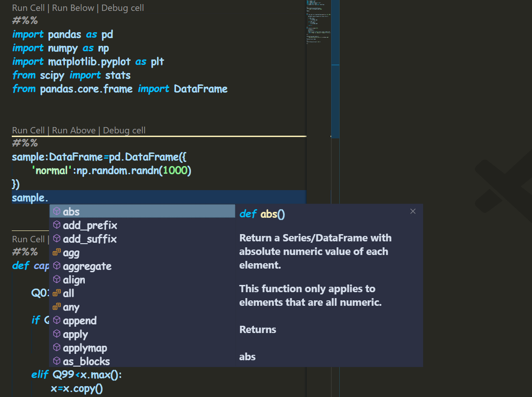Click the property icon beside "any"
Image resolution: width=532 pixels, height=397 pixels.
tap(56, 307)
